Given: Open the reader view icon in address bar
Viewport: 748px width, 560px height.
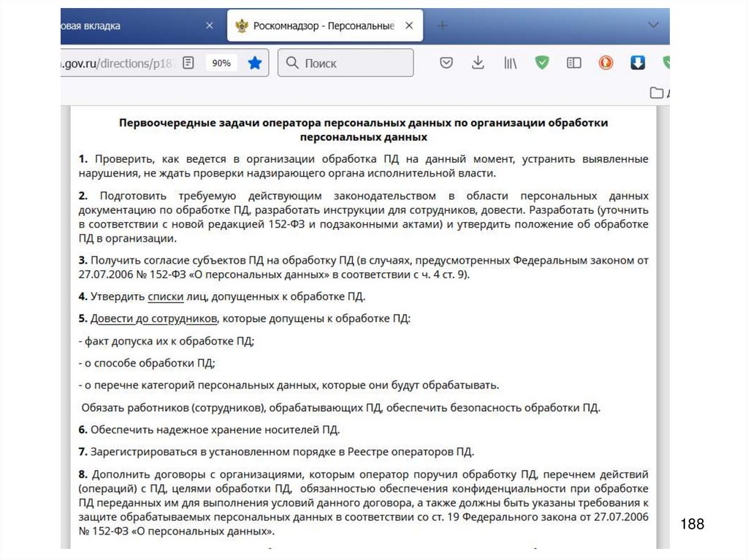Looking at the screenshot, I should pyautogui.click(x=188, y=63).
